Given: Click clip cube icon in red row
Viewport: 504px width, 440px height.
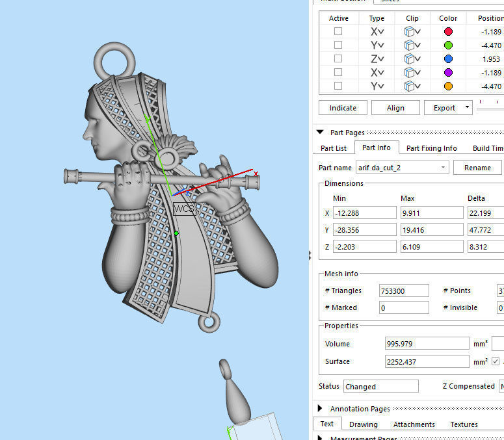Looking at the screenshot, I should tap(409, 31).
